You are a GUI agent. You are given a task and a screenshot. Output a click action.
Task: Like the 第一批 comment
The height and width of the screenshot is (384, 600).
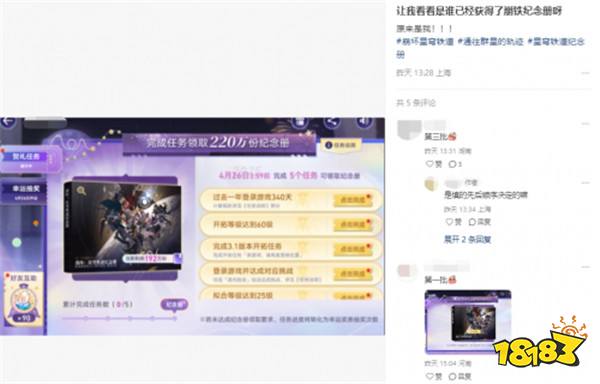(434, 376)
